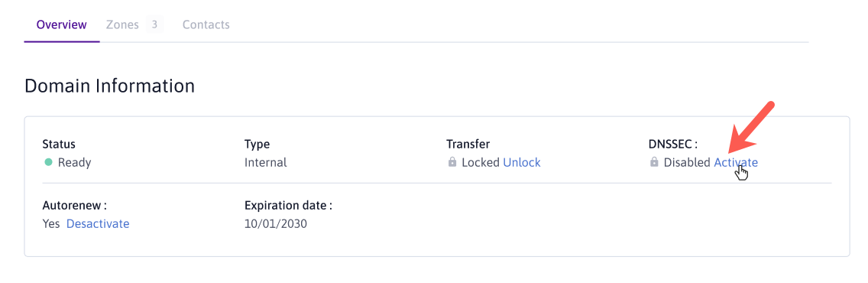This screenshot has width=868, height=283.
Task: Click the lock icon beside DNSSEC Disabled
Action: [x=654, y=162]
